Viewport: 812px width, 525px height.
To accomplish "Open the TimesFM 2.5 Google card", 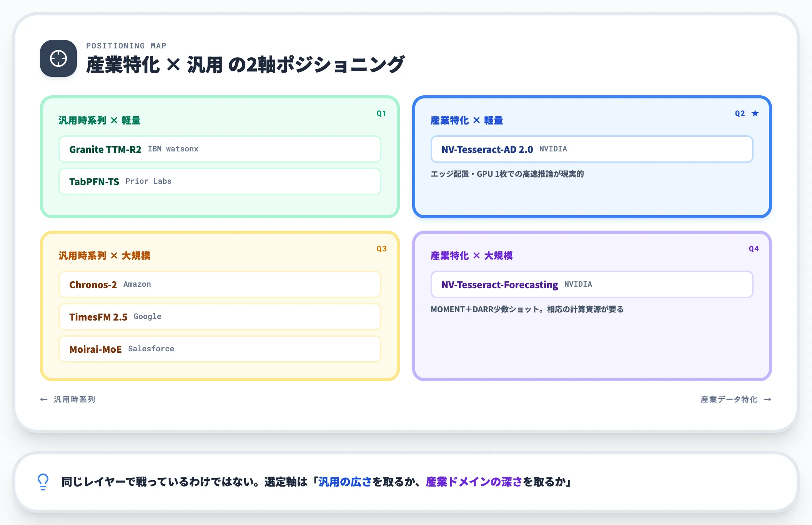I will (x=220, y=317).
